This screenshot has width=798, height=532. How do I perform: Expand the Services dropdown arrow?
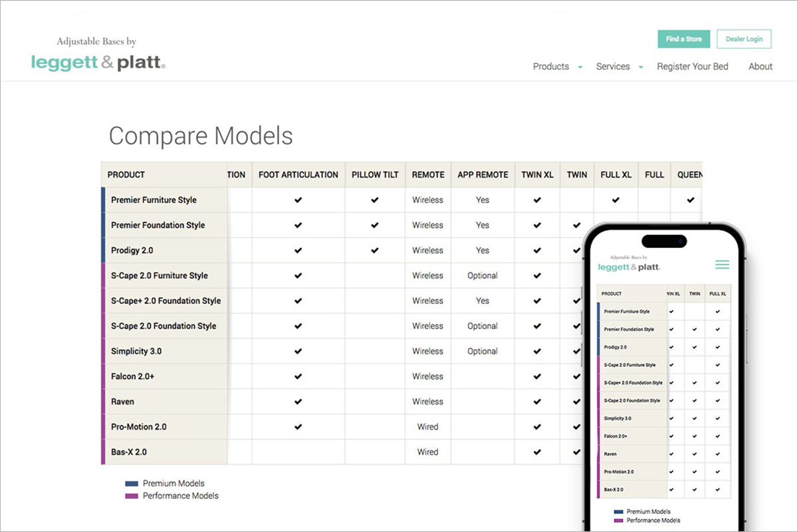coord(641,67)
